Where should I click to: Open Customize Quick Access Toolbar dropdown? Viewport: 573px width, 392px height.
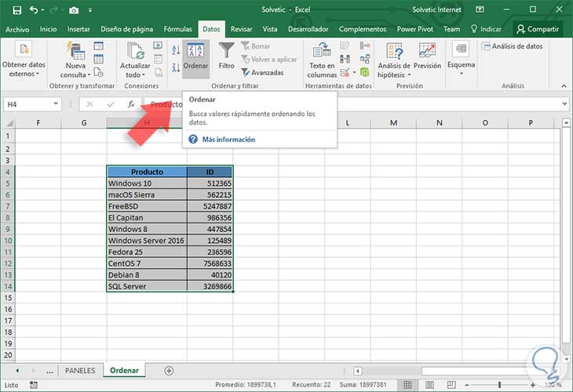coord(90,11)
